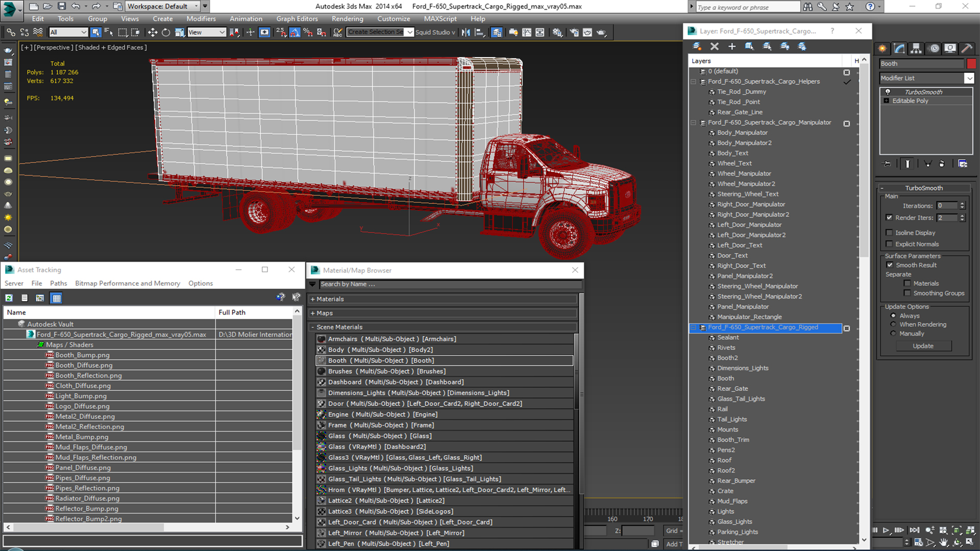Select the When Rendering radio button
Image resolution: width=980 pixels, height=551 pixels.
[x=893, y=324]
